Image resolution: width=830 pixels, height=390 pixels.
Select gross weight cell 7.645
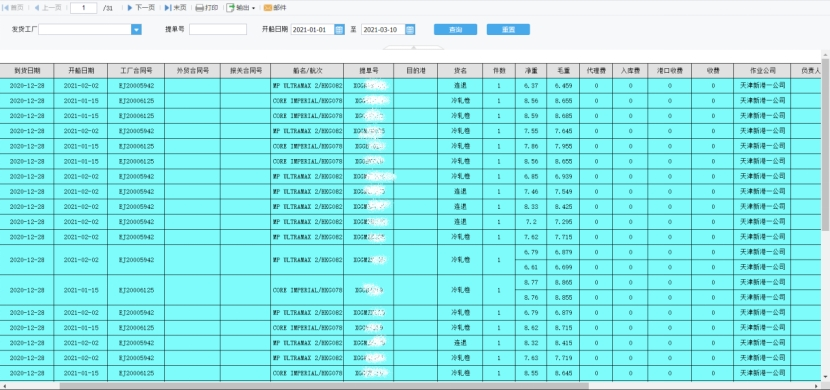(x=563, y=131)
